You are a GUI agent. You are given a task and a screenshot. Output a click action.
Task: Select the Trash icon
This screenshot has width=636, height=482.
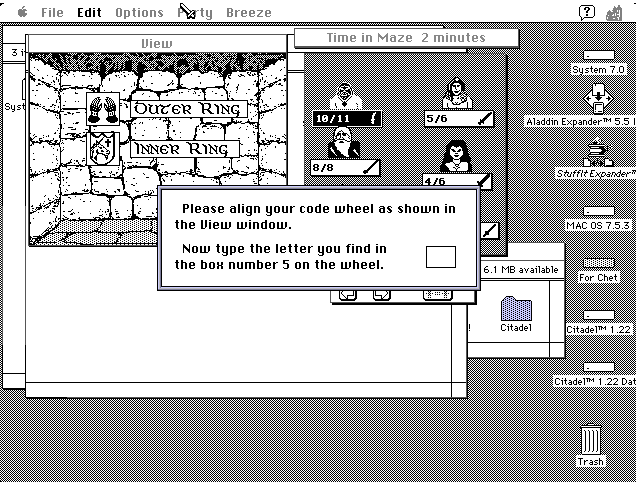(591, 439)
